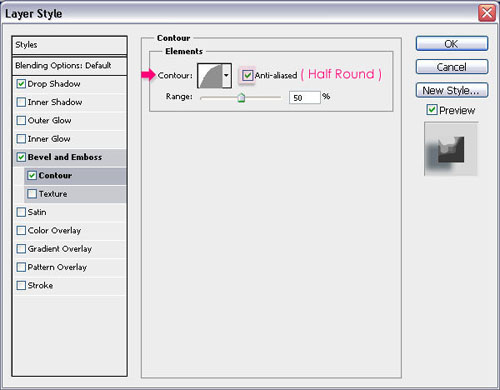Click the Half Round contour curve thumbnail
This screenshot has width=500, height=390.
pos(210,76)
